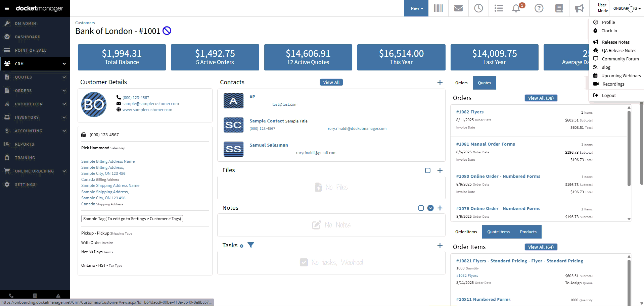Expand the Notes circular dropdown arrow

coord(430,208)
